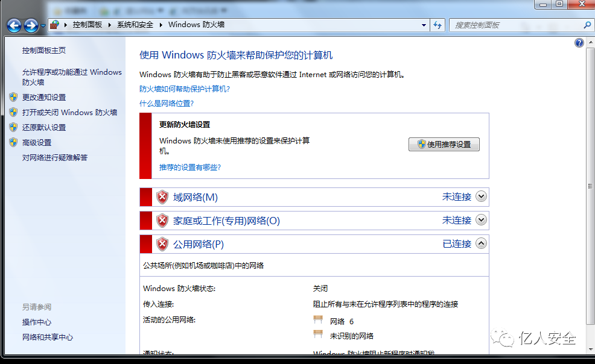Open 网络和共享中心 link
This screenshot has height=364, width=595.
click(x=48, y=337)
